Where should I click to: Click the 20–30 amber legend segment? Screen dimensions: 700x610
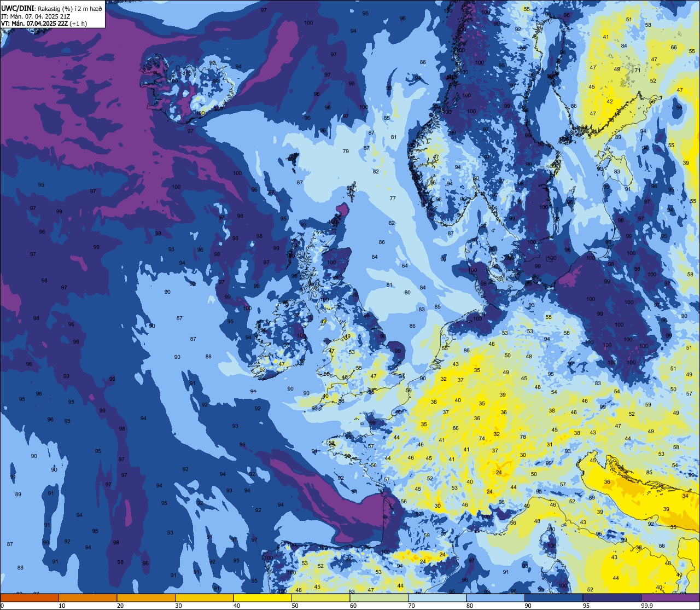pyautogui.click(x=146, y=597)
